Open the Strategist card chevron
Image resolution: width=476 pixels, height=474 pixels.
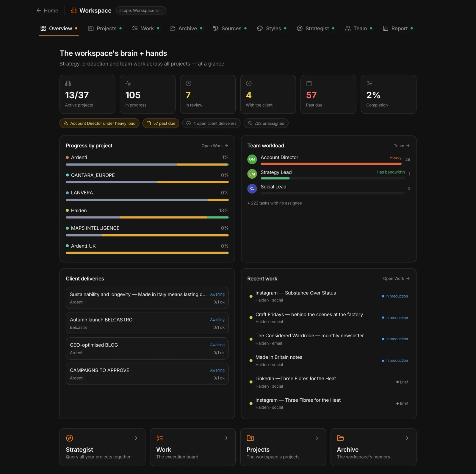[136, 438]
